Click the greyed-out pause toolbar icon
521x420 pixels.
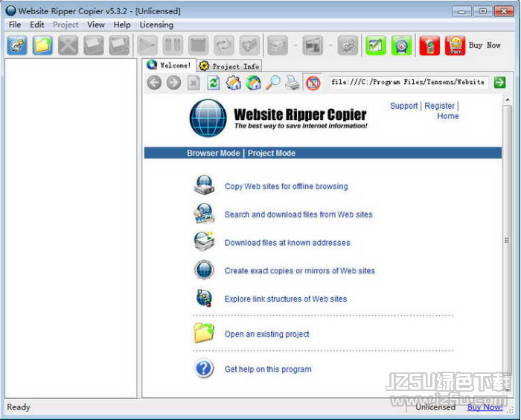pyautogui.click(x=173, y=45)
